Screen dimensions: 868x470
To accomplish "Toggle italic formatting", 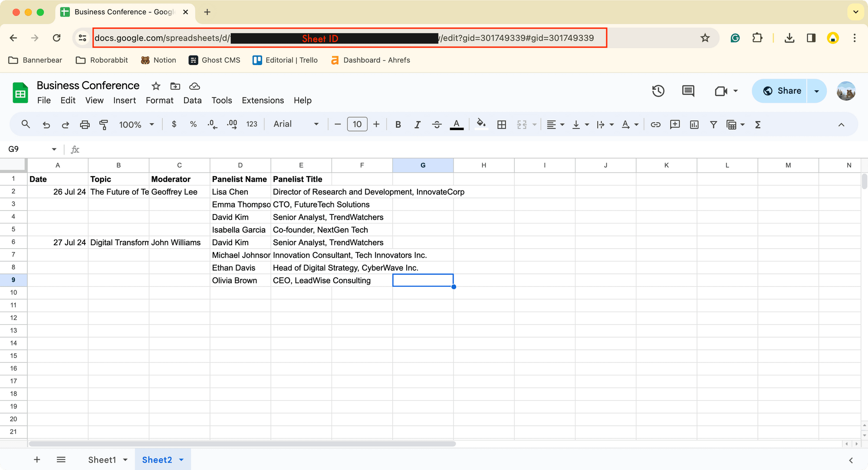I will point(417,125).
